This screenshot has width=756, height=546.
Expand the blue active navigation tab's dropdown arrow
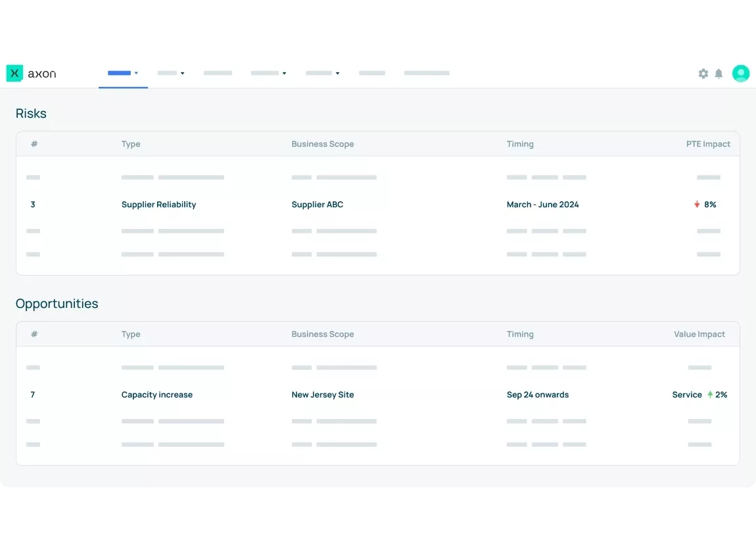click(x=137, y=73)
